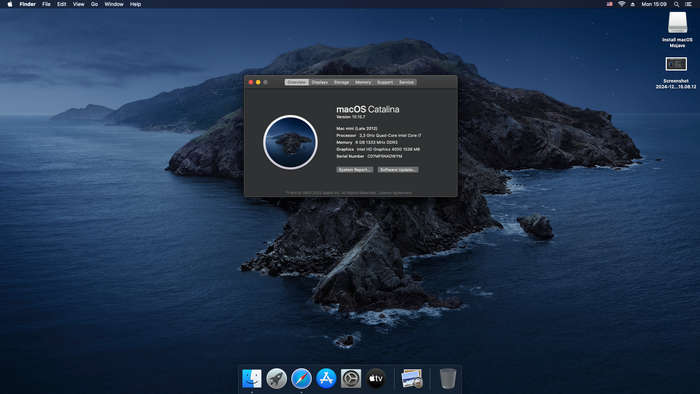Click the System Report button
This screenshot has width=700, height=394.
354,170
